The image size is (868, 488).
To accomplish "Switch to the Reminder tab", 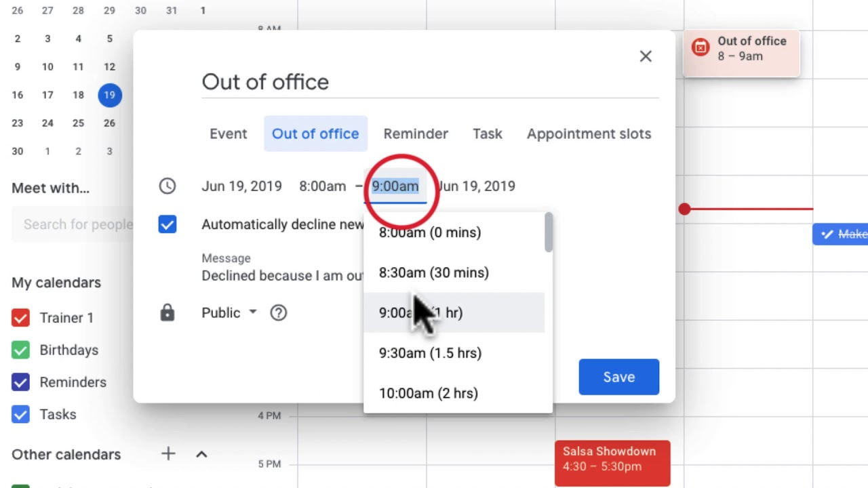I will pos(415,134).
